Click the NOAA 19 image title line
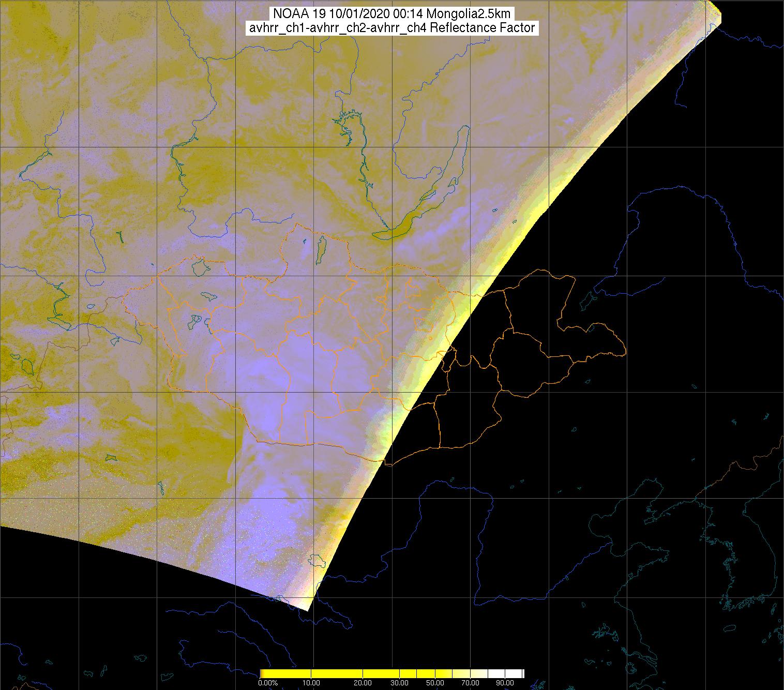 pos(393,13)
